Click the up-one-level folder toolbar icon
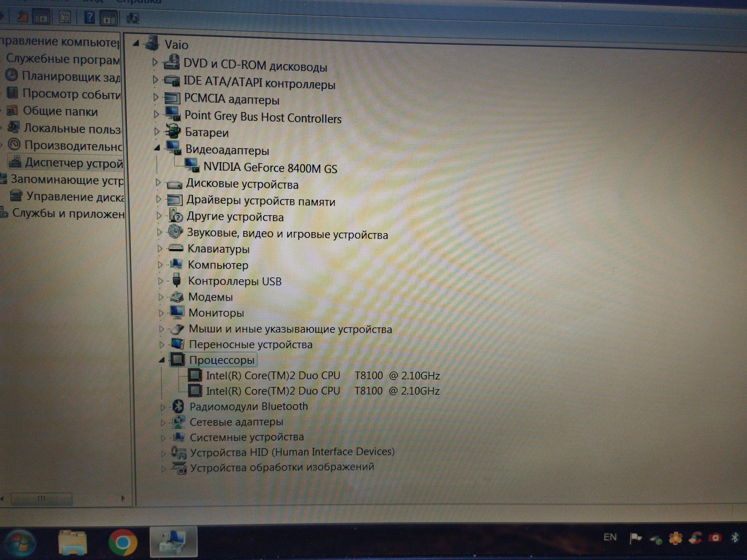This screenshot has height=560, width=747. pos(22,17)
